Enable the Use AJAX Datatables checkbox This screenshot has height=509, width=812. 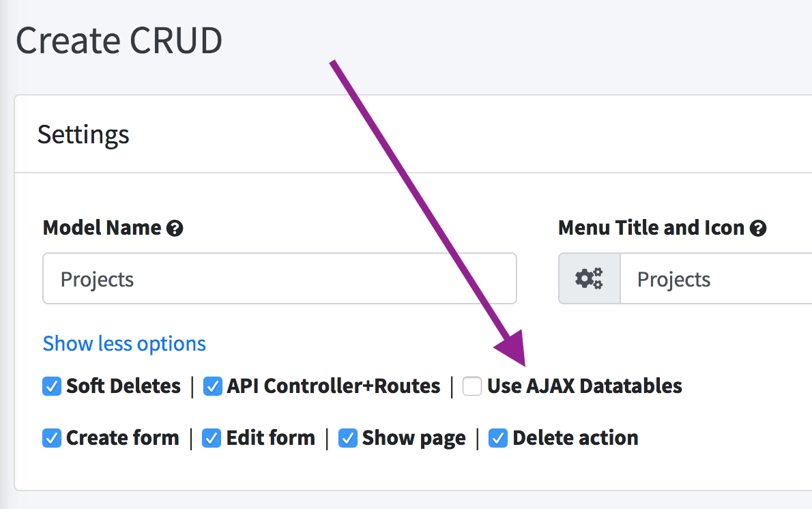point(472,386)
